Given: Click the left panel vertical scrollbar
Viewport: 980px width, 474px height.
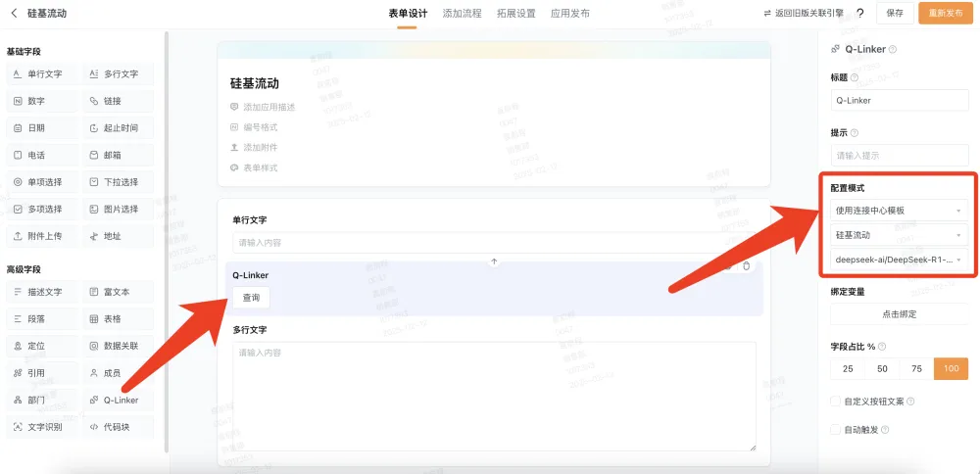Looking at the screenshot, I should coord(167,242).
